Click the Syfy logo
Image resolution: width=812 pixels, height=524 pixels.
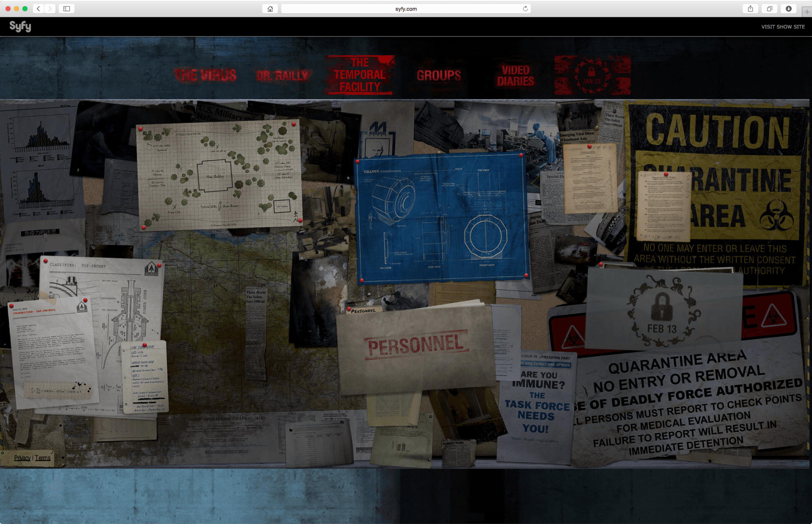tap(20, 26)
